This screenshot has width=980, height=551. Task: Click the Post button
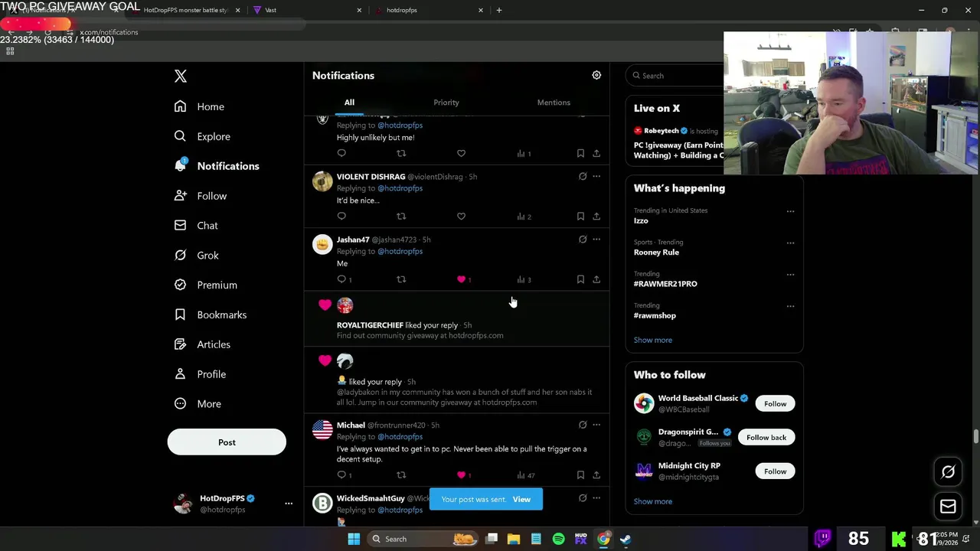(x=227, y=442)
